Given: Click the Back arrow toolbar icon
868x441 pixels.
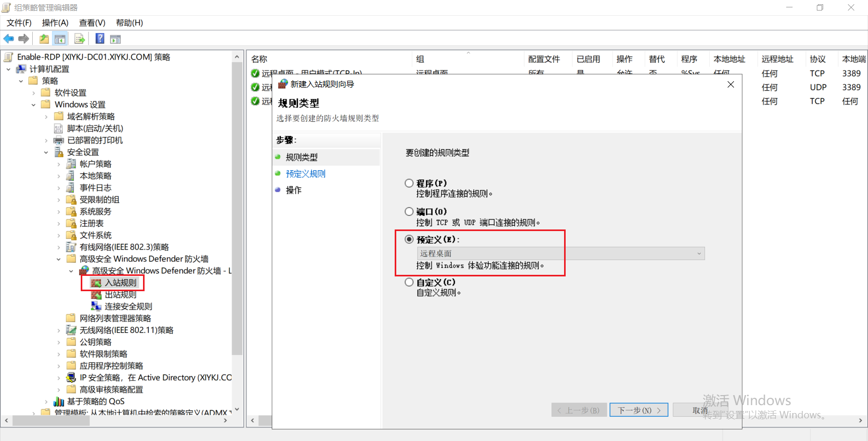Looking at the screenshot, I should 8,39.
